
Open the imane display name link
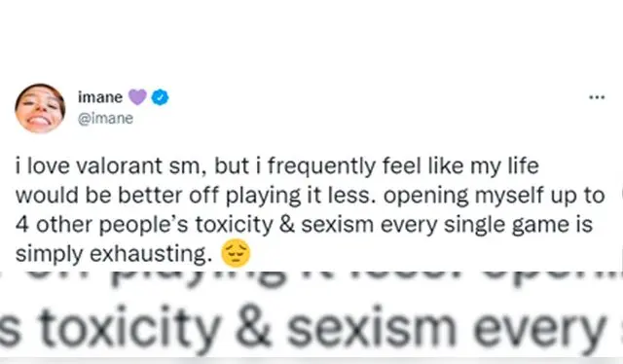[100, 97]
